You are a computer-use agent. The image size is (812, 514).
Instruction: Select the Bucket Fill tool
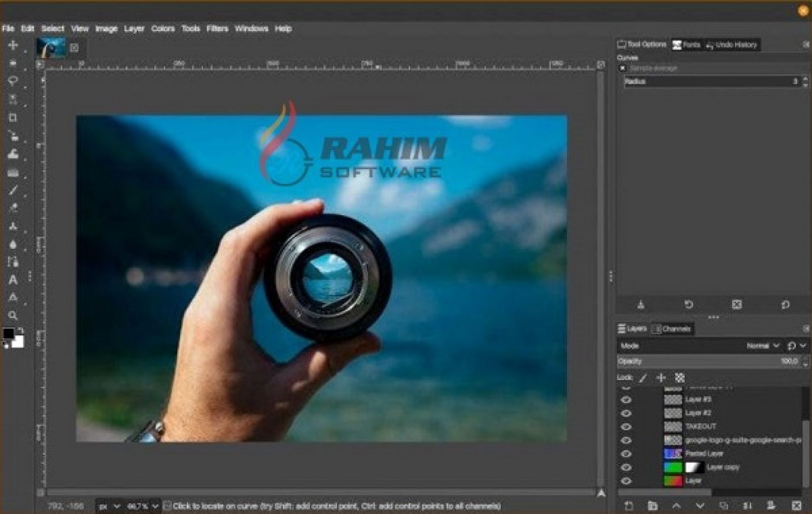click(14, 155)
